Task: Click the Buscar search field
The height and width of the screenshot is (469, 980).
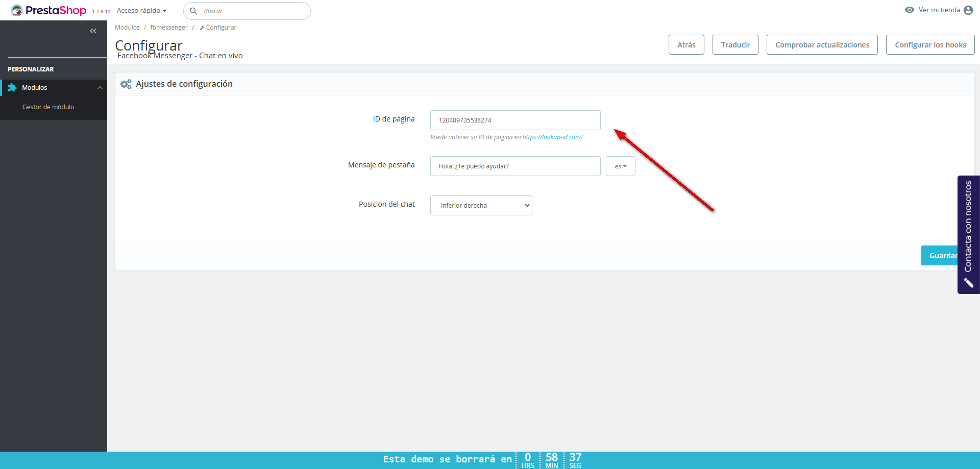Action: (x=247, y=11)
